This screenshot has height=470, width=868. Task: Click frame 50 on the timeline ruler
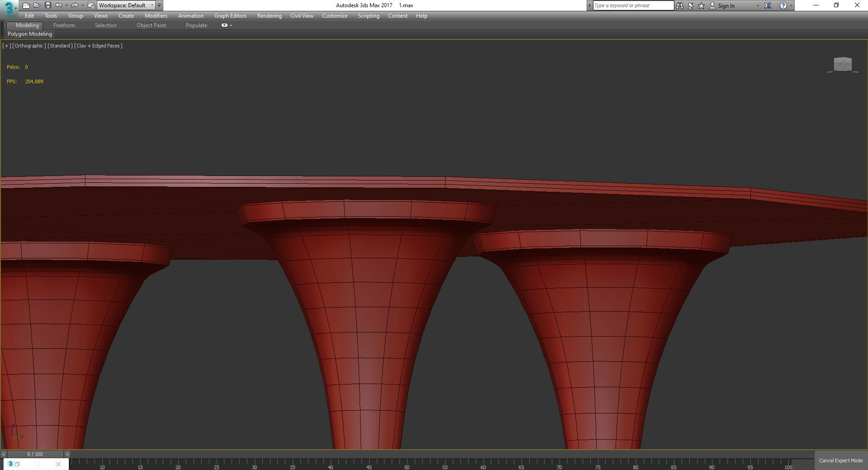[x=407, y=467]
